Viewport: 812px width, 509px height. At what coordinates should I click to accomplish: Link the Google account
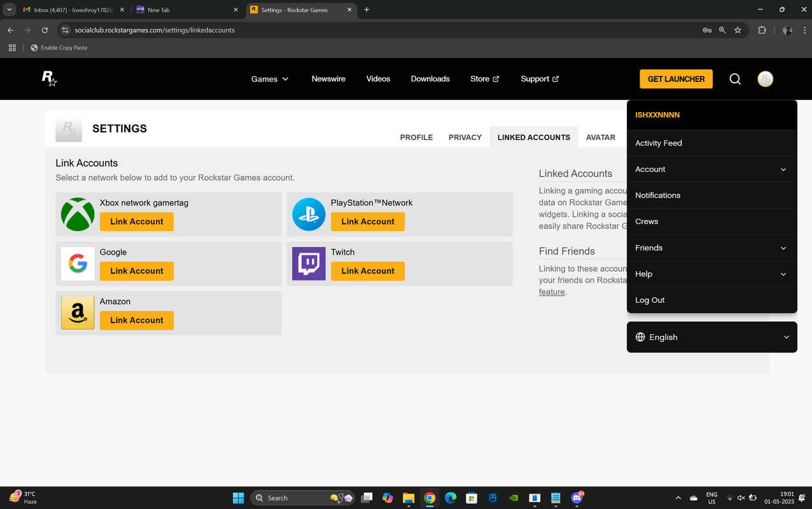[x=137, y=271]
